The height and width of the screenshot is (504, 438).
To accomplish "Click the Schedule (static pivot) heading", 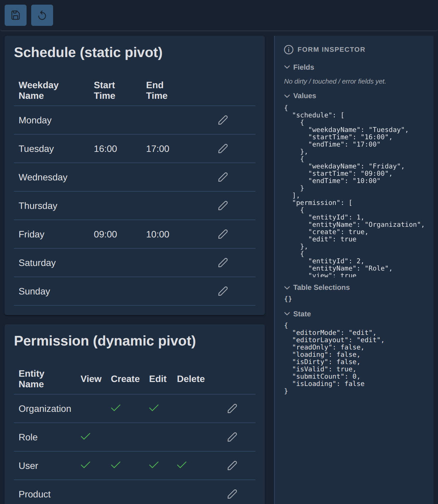I will 88,52.
